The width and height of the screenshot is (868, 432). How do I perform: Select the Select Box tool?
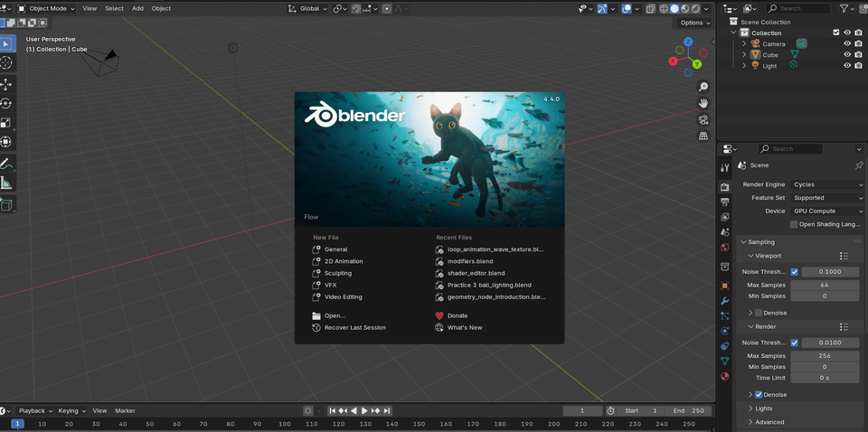click(6, 43)
